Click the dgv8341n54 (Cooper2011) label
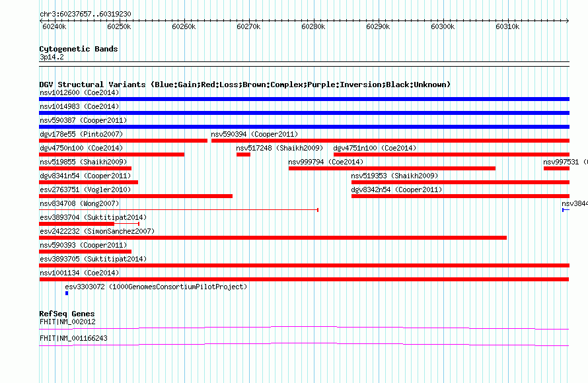The height and width of the screenshot is (383, 588). click(85, 176)
